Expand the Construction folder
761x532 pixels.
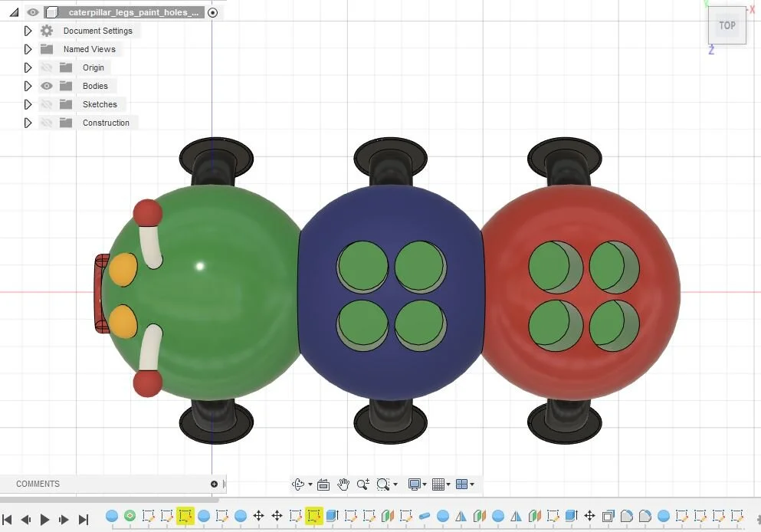[x=28, y=123]
